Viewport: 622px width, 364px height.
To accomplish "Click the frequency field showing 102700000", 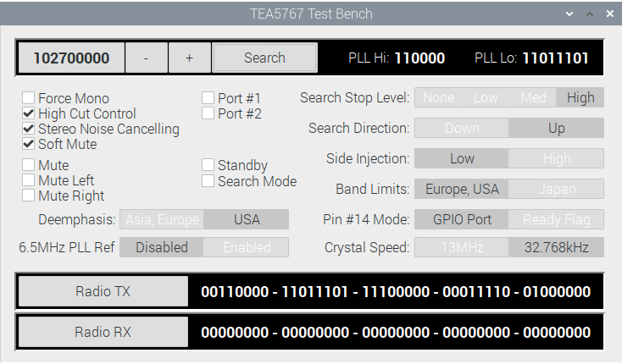I will [x=71, y=58].
